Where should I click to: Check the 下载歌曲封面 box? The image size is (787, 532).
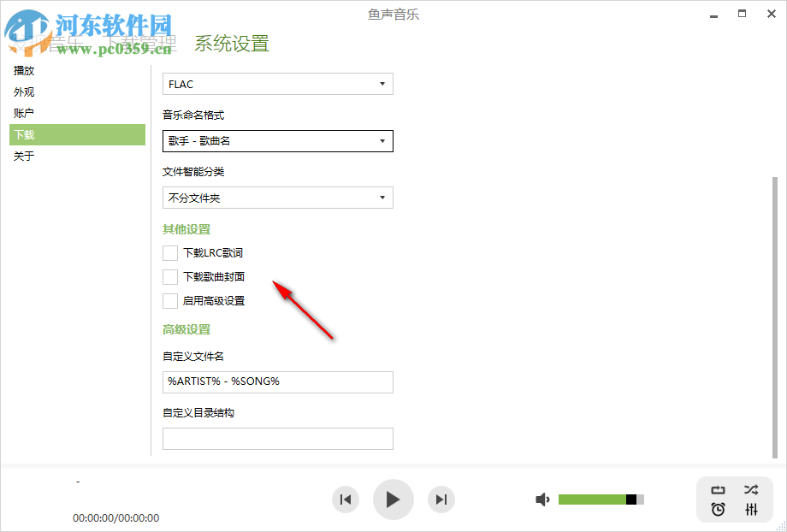pos(169,276)
